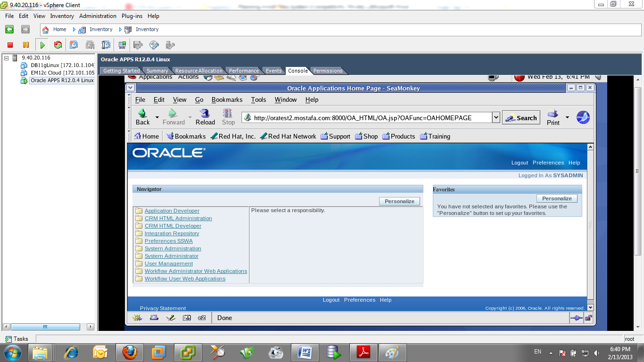Open the URL bar history dropdown
644x362 pixels.
click(495, 117)
